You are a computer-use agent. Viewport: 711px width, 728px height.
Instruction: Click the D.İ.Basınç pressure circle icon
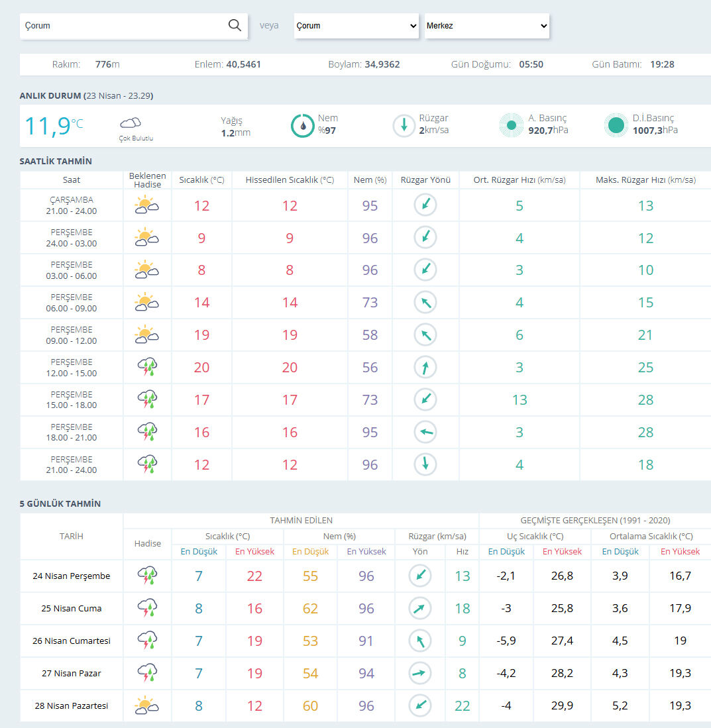pyautogui.click(x=616, y=125)
